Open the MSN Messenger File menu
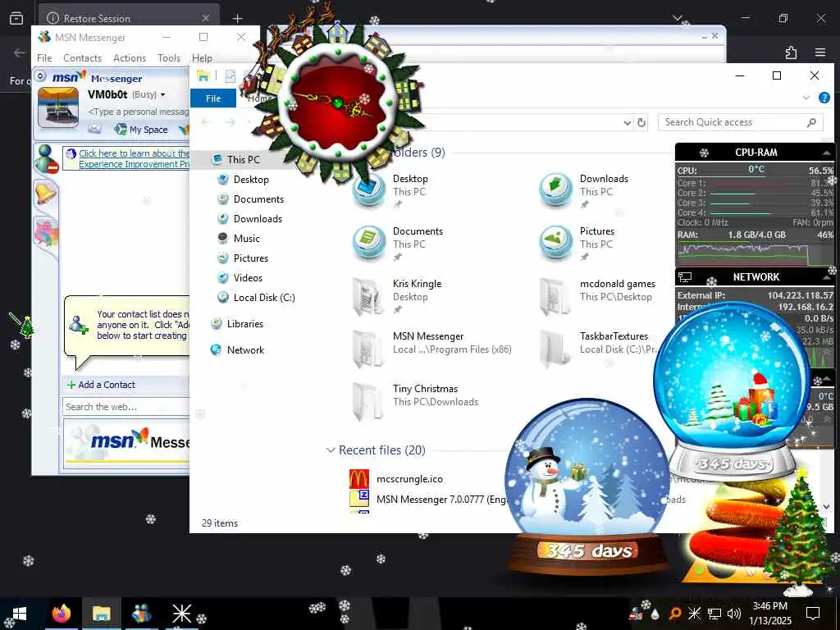 [x=44, y=58]
